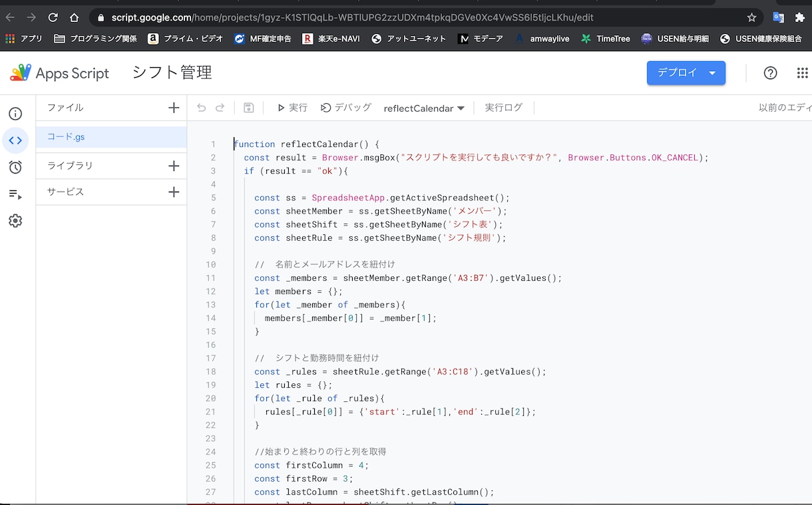Click function name reflectCalendar in line 1
The height and width of the screenshot is (505, 812).
pos(319,144)
